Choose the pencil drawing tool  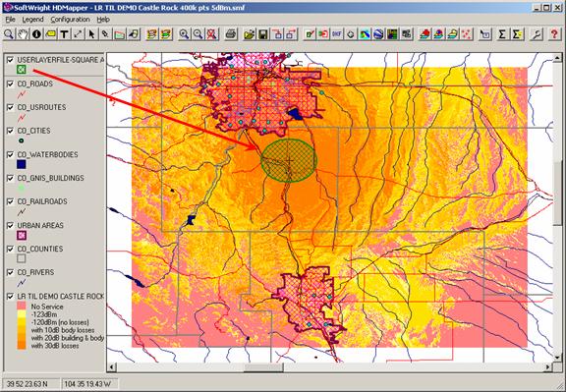point(105,34)
